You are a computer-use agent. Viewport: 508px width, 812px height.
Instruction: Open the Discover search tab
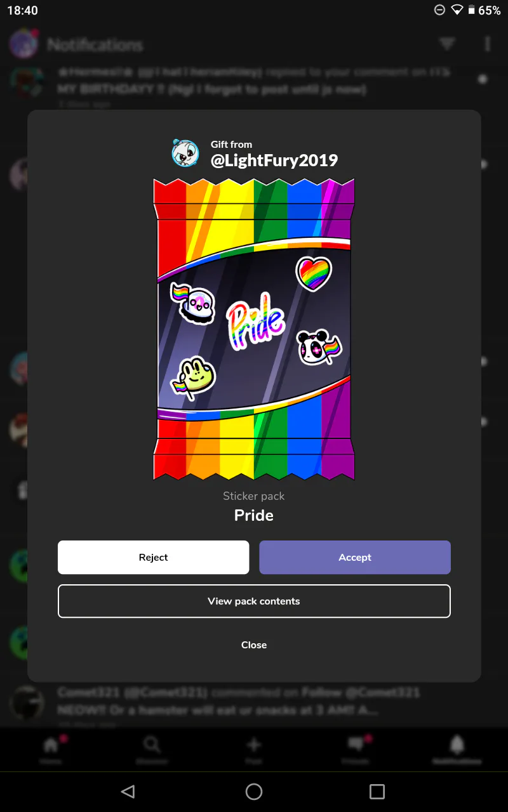[x=152, y=749]
